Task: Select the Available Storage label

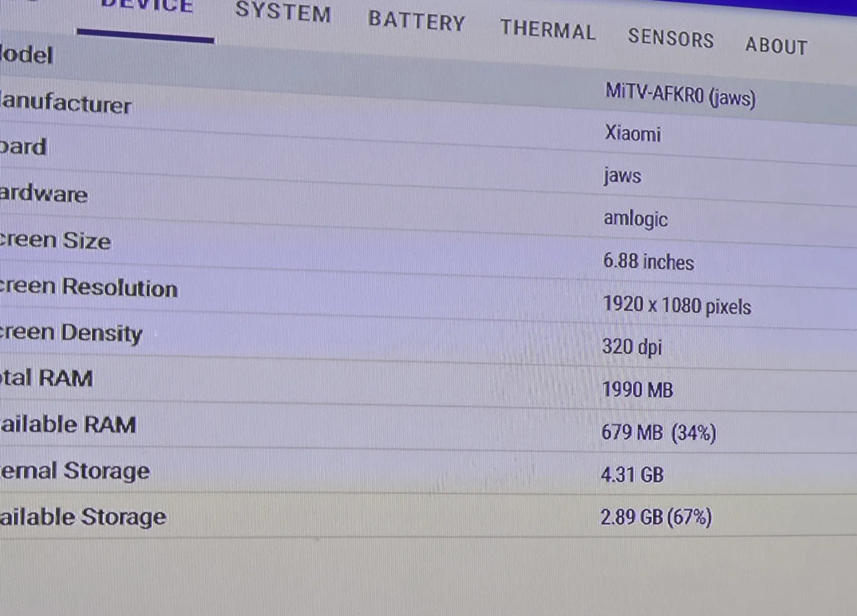Action: pyautogui.click(x=83, y=517)
